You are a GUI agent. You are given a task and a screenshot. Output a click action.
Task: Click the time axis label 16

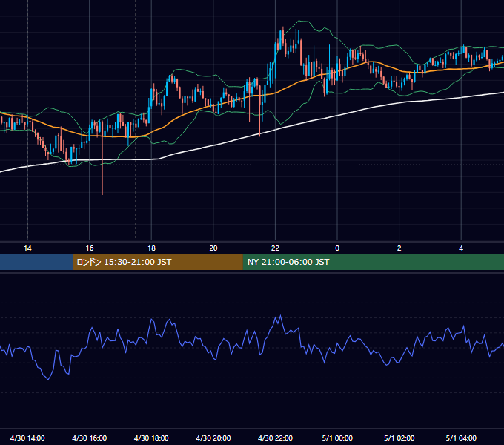[x=90, y=248]
